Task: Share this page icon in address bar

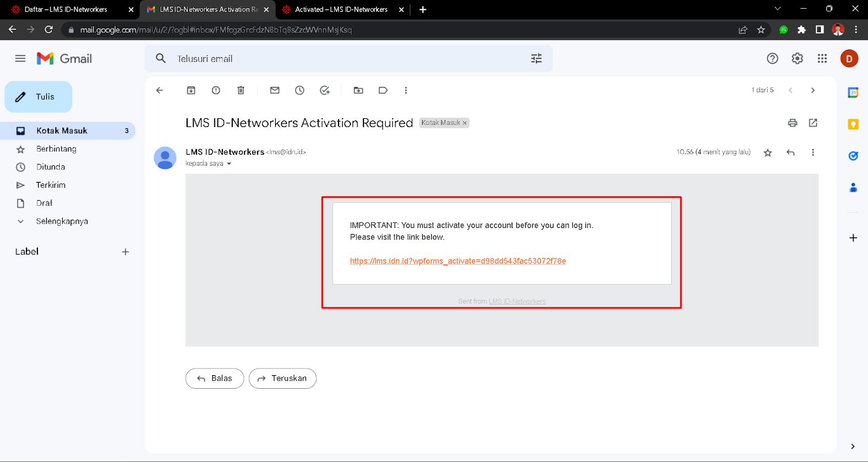Action: point(743,30)
